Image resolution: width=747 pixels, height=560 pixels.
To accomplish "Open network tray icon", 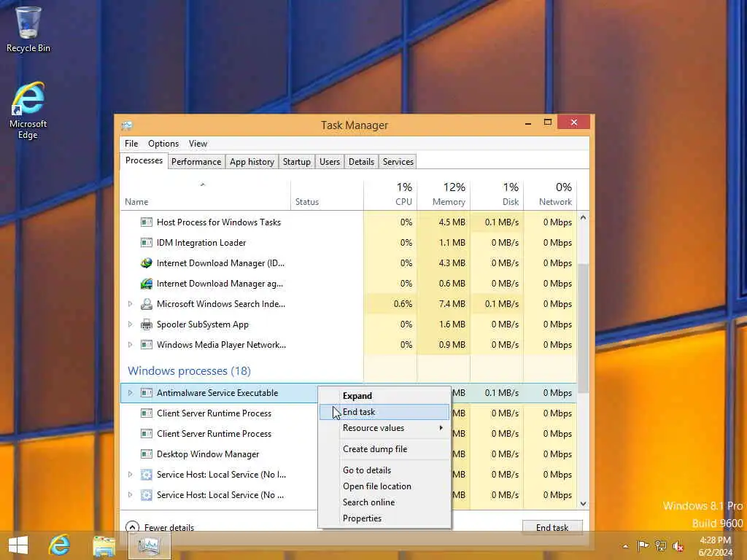I will coord(660,545).
